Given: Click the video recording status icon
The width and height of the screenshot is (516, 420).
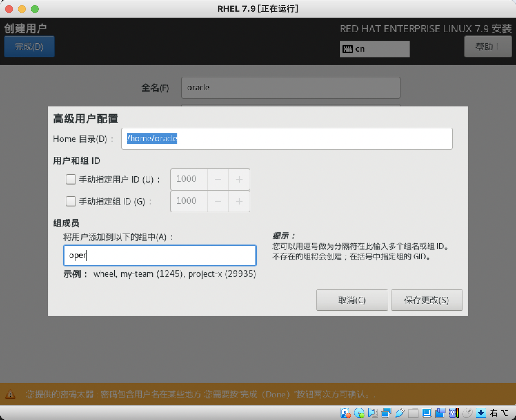Looking at the screenshot, I should pyautogui.click(x=440, y=413).
